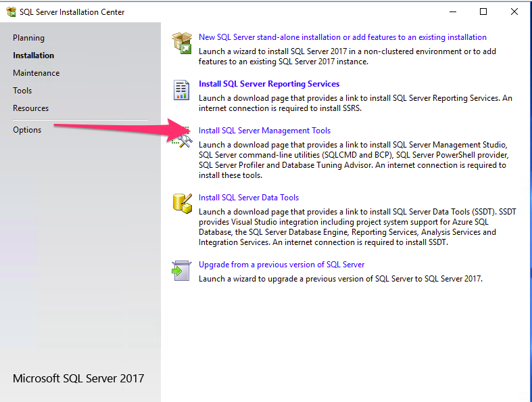Viewport: 532px width, 402px height.
Task: Open Install SQL Server Reporting Services link
Action: point(269,84)
